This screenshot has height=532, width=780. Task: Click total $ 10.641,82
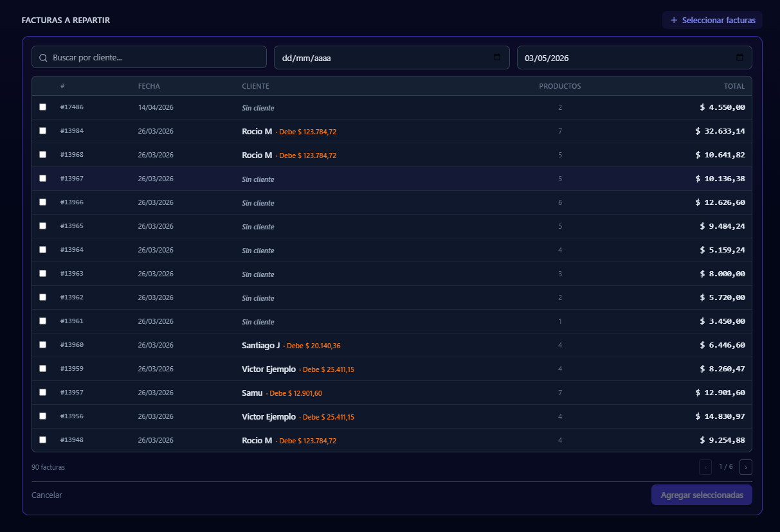click(x=720, y=155)
